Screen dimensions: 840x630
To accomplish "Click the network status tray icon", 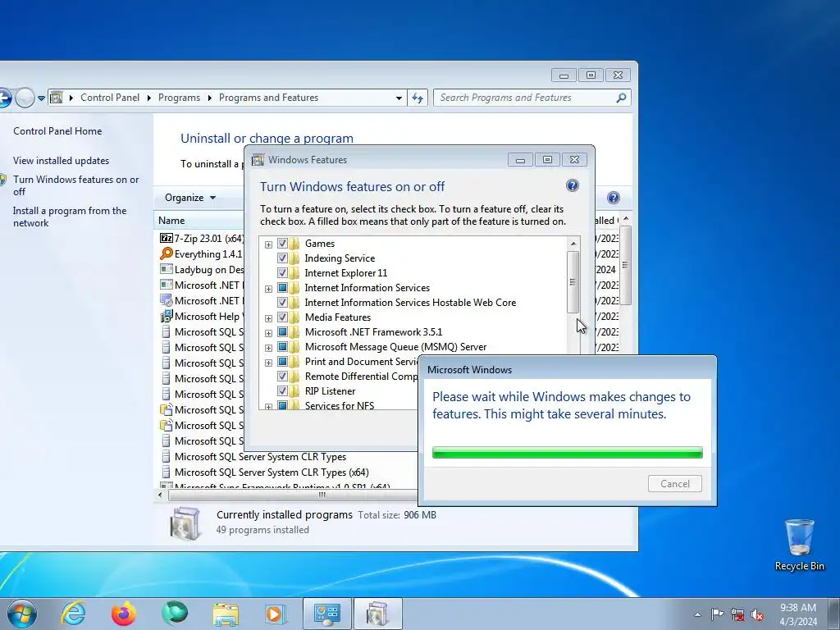I will point(737,614).
